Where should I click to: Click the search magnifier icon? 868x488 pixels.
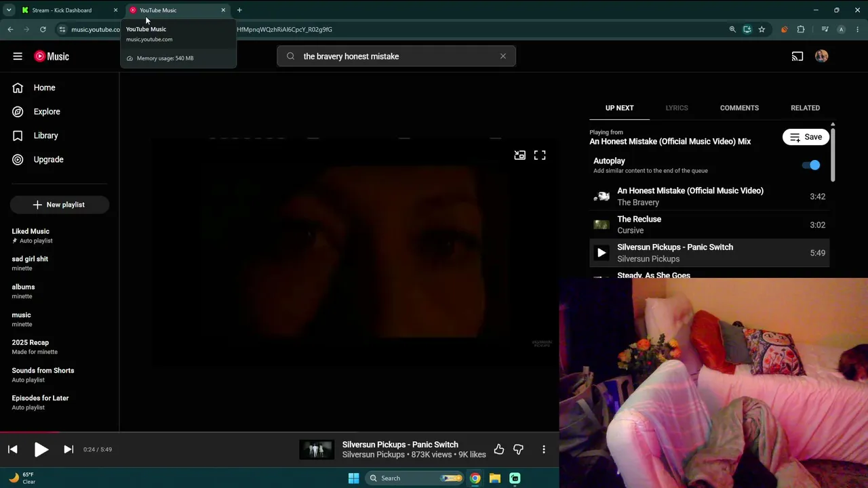coord(290,56)
